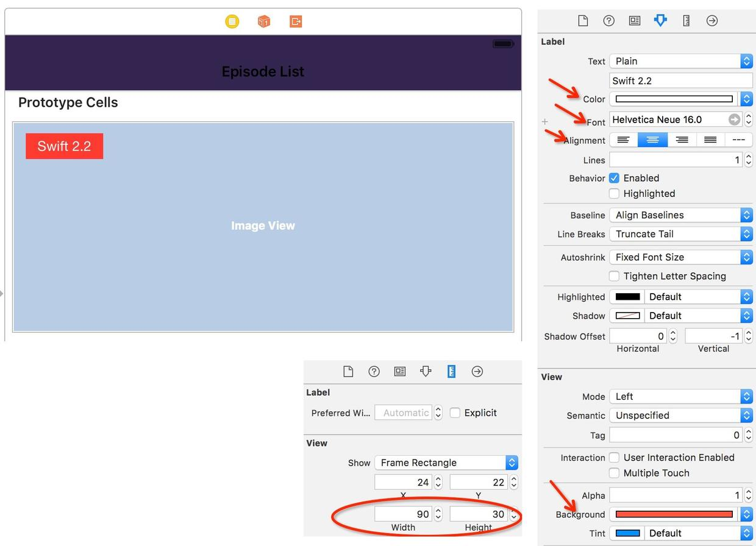
Task: Open Identity inspector in right panel
Action: [x=635, y=21]
